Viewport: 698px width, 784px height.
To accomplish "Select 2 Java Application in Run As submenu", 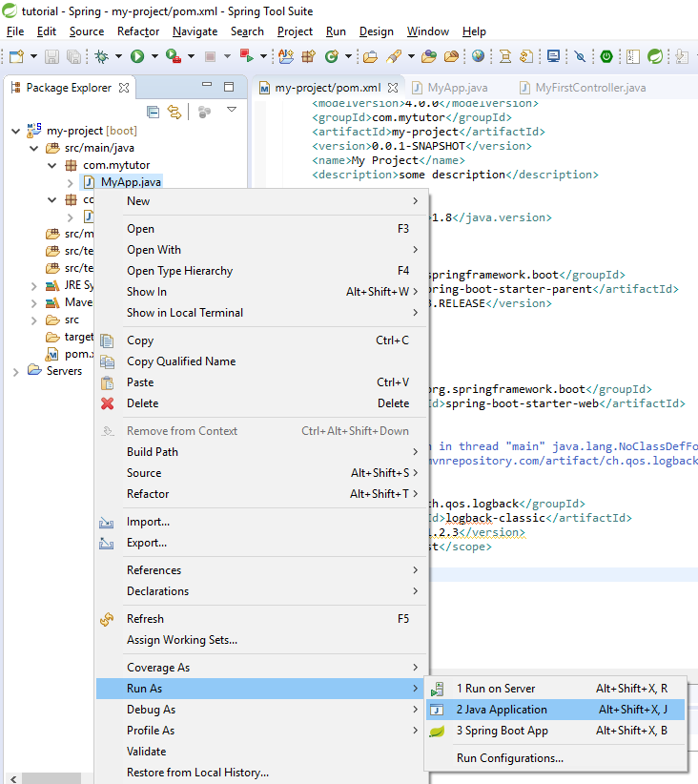I will pos(555,710).
